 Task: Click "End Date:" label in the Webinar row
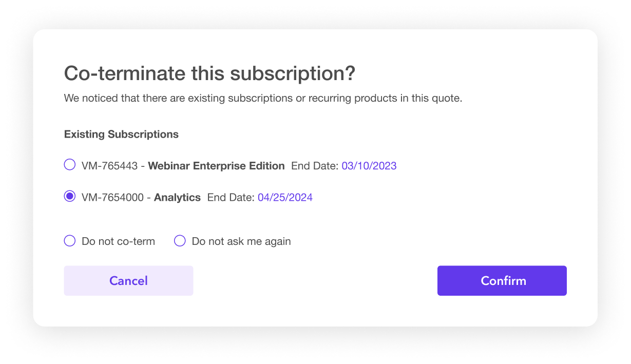point(315,166)
